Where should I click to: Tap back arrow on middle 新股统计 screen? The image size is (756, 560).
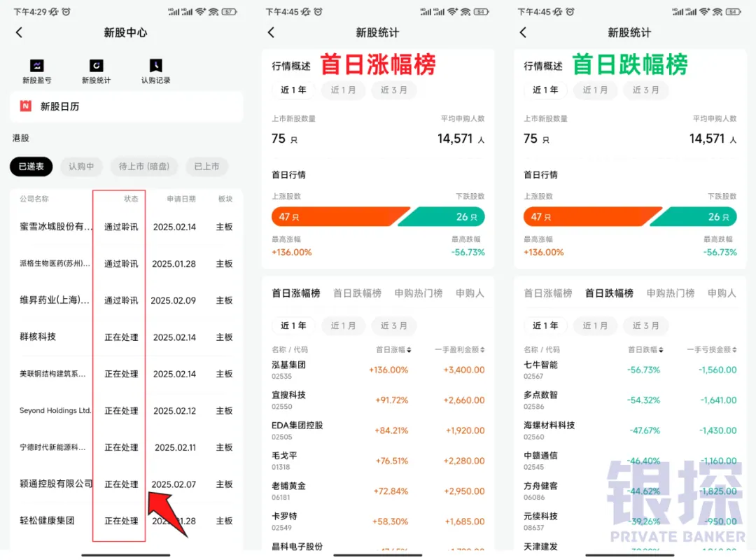(271, 32)
